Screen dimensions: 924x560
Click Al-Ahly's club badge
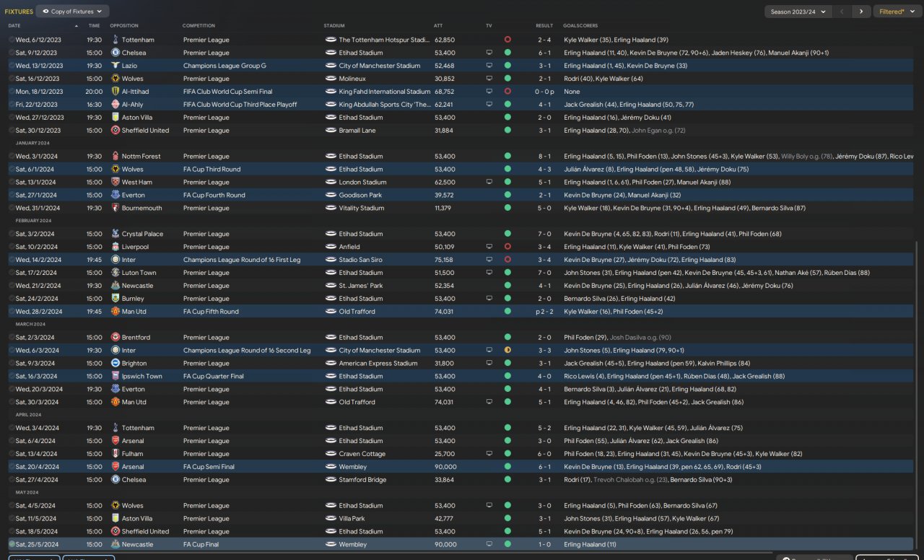click(115, 105)
